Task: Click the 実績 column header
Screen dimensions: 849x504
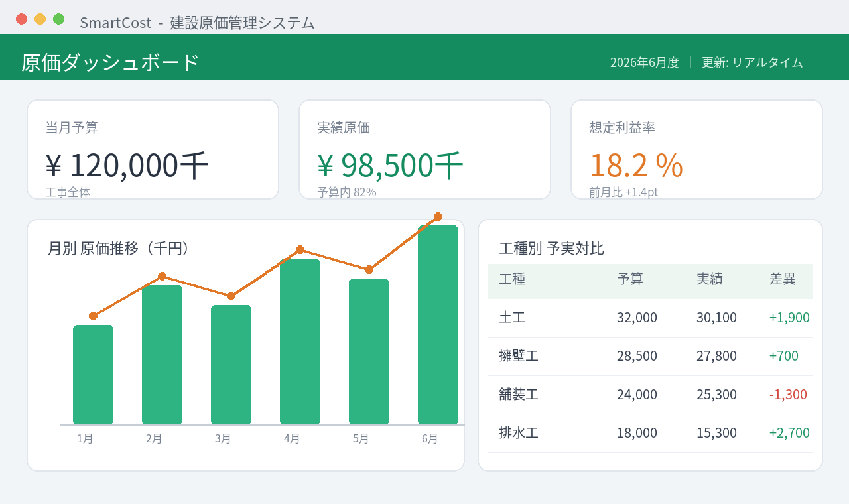Action: pos(710,279)
